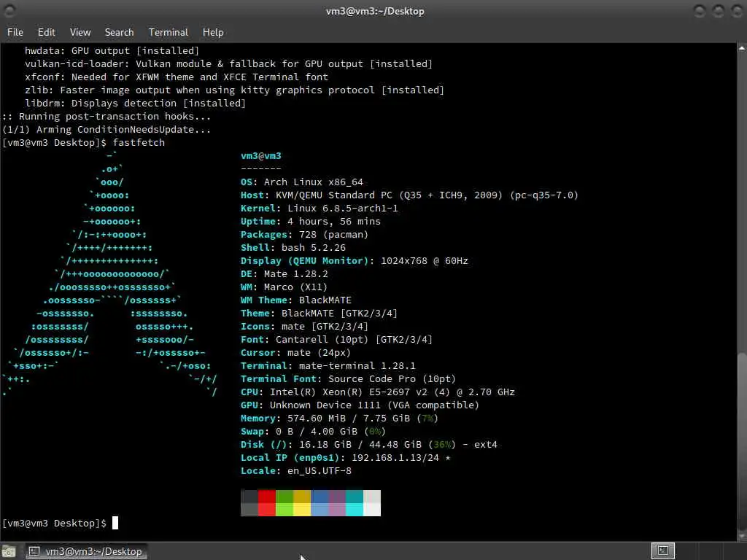
Task: Click the Disk (/): 16.18 GiB line
Action: [369, 445]
